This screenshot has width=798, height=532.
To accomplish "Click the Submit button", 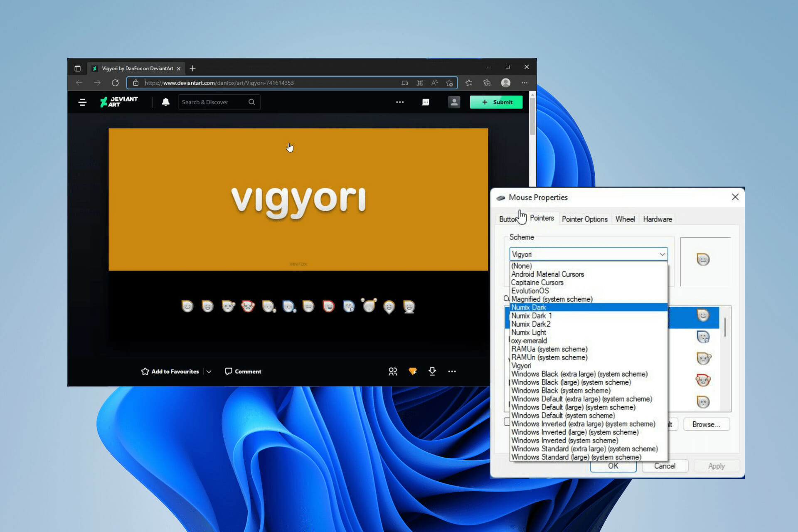I will point(496,102).
